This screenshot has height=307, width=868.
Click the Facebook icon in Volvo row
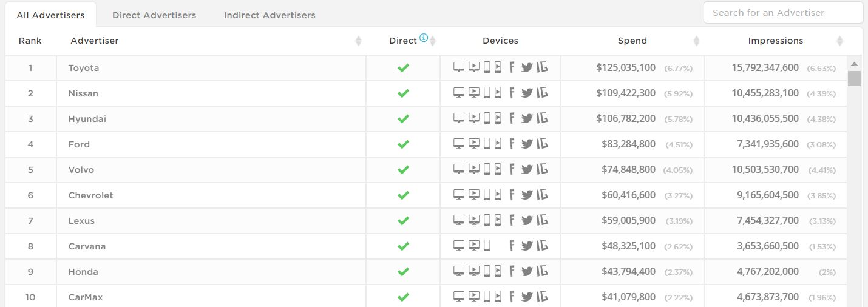click(x=512, y=169)
